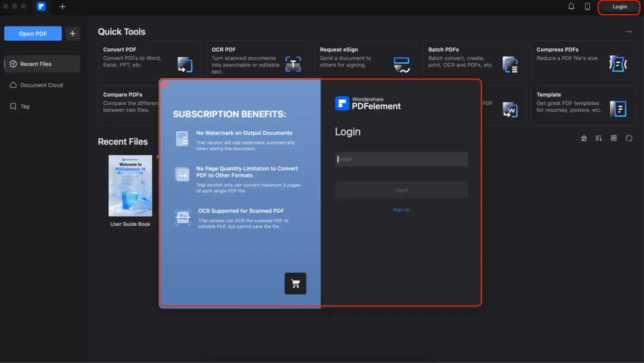644x363 pixels.
Task: Open the Quick Tools more options menu
Action: [629, 31]
